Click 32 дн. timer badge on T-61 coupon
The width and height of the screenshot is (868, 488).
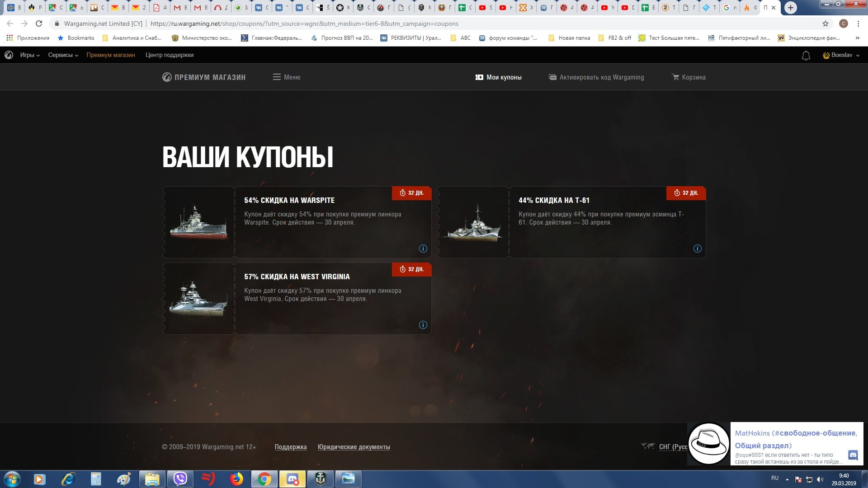pyautogui.click(x=686, y=193)
